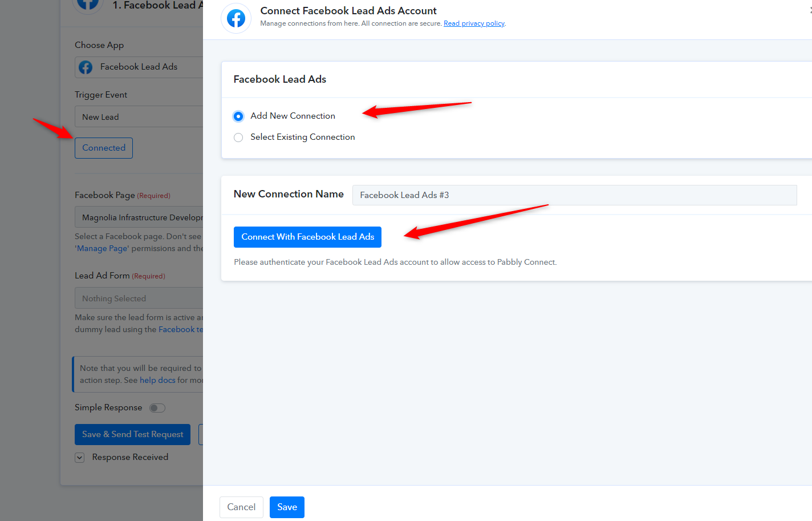Click the 'Facebook Lead Ads' section heading in dialog
Viewport: 812px width, 521px height.
(x=280, y=79)
